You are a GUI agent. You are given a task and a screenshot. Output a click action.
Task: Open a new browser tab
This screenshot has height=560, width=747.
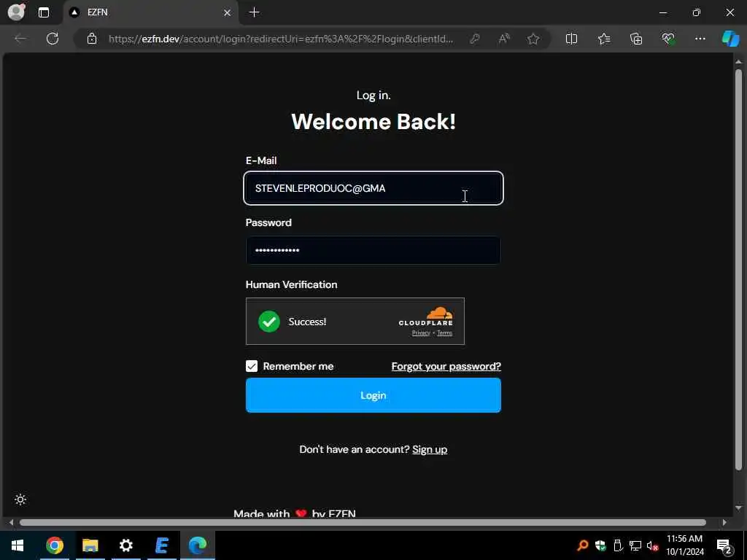(255, 12)
